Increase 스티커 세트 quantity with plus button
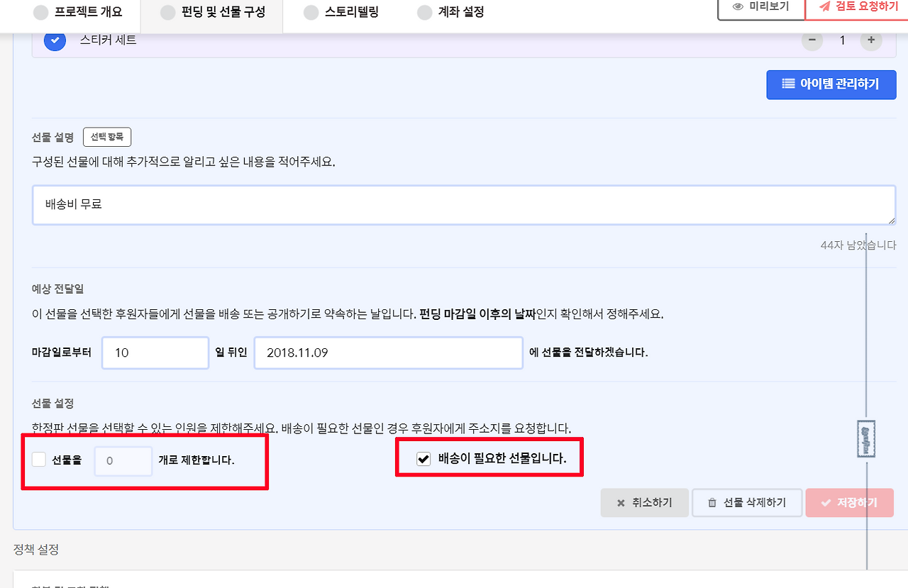 coord(871,40)
